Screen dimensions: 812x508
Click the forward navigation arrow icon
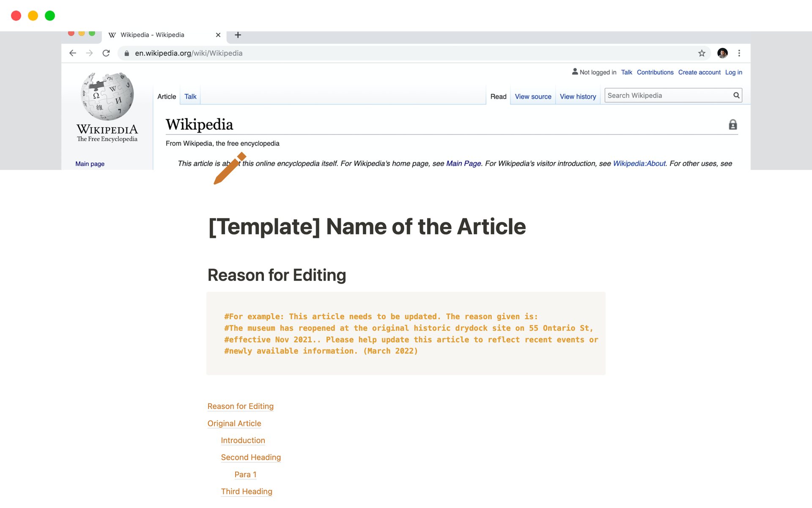point(89,52)
